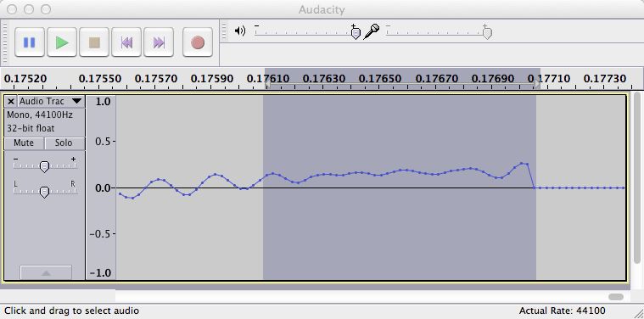
Task: Click the speaker output volume icon
Action: (x=240, y=31)
